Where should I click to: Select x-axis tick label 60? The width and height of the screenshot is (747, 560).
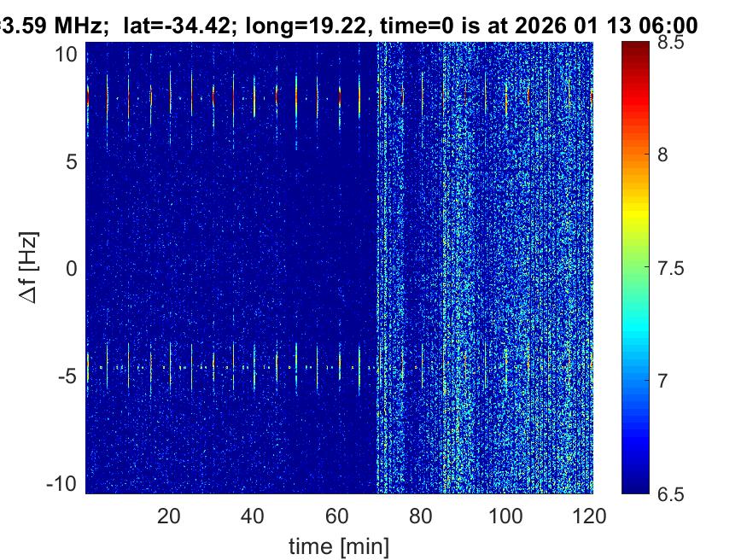(x=337, y=516)
